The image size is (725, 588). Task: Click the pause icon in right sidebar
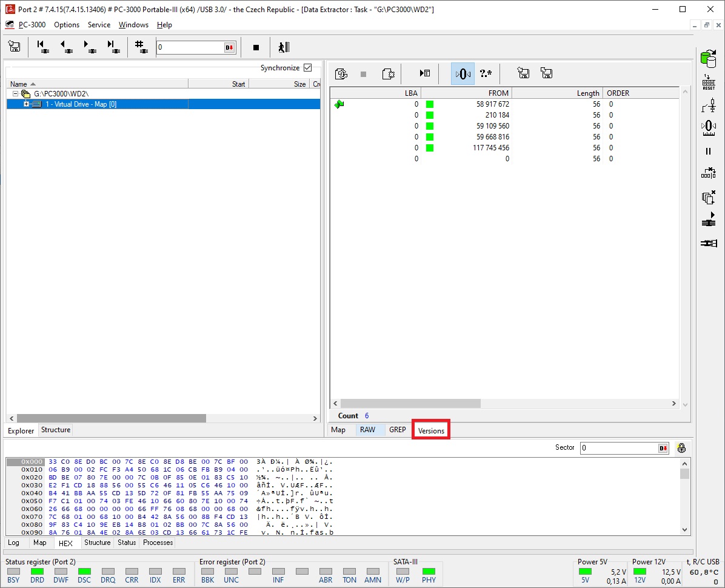pyautogui.click(x=708, y=151)
